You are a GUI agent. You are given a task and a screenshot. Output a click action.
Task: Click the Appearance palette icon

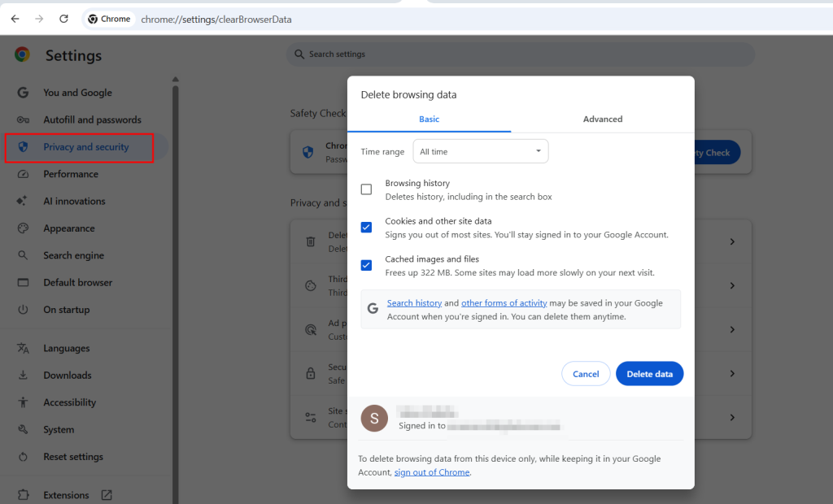(24, 228)
